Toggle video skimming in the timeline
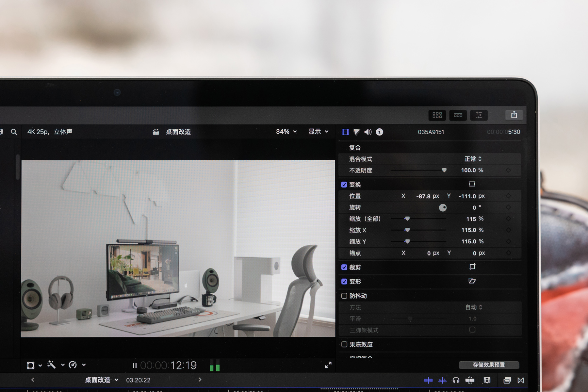 pos(428,380)
